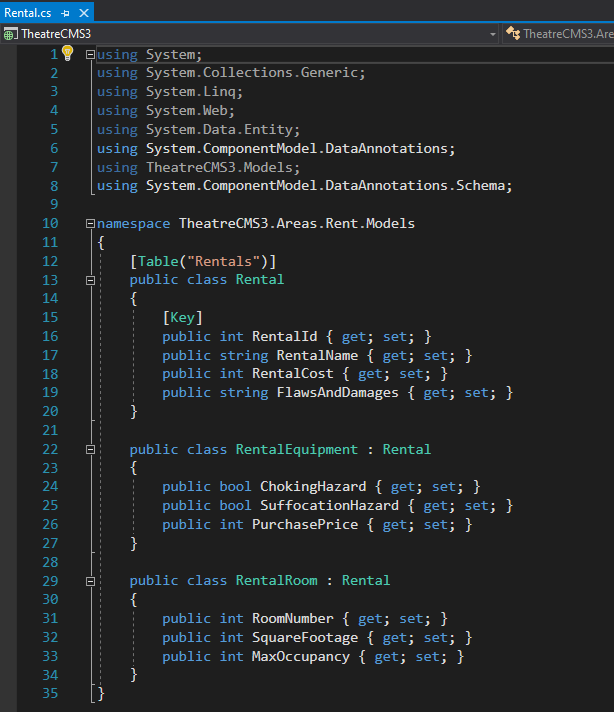The image size is (614, 712).
Task: Click the ChokingHazard property name
Action: tap(313, 487)
